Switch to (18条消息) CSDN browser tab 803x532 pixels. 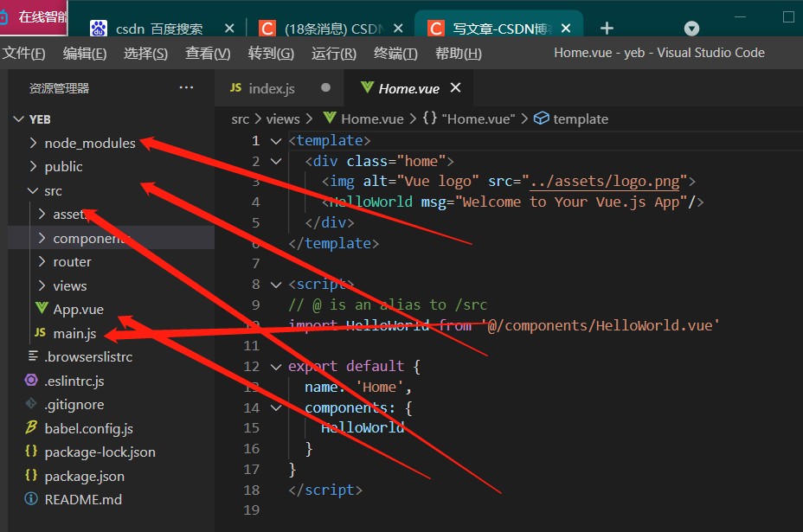333,29
